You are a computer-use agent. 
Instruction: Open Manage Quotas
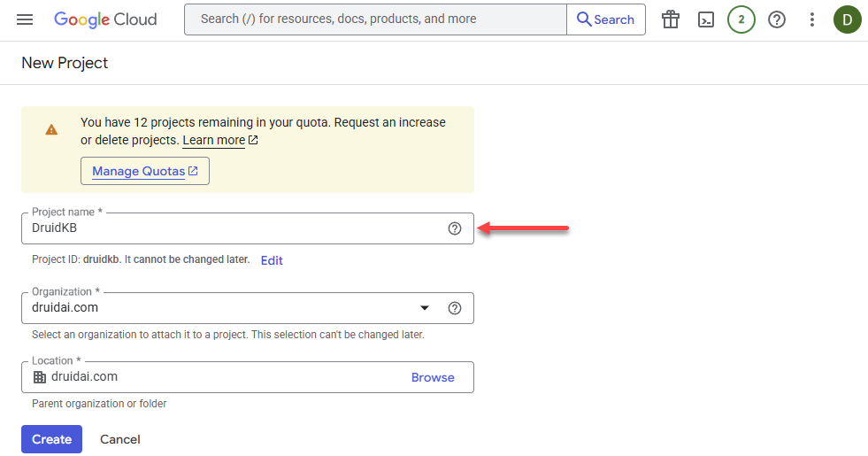click(145, 171)
